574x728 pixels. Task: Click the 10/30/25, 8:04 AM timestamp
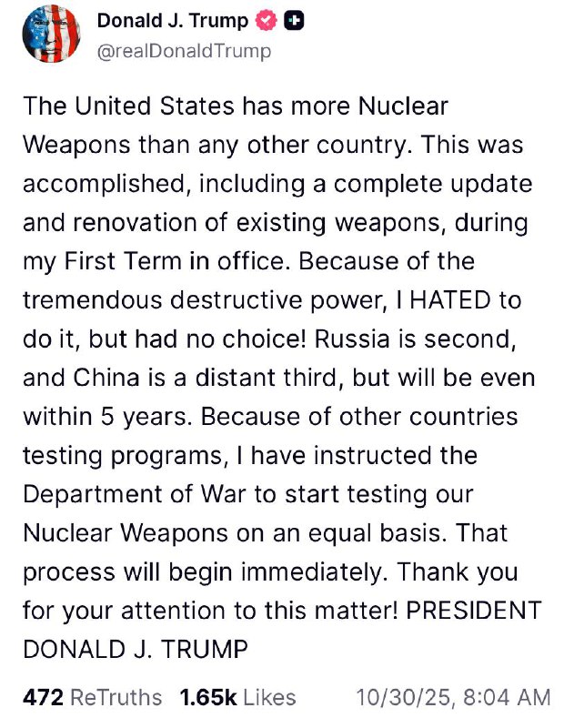(x=453, y=698)
